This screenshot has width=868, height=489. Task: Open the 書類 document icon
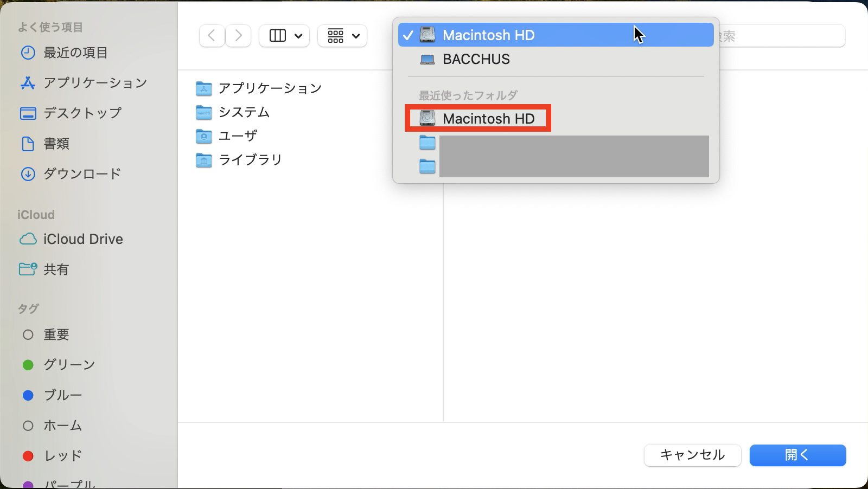28,144
